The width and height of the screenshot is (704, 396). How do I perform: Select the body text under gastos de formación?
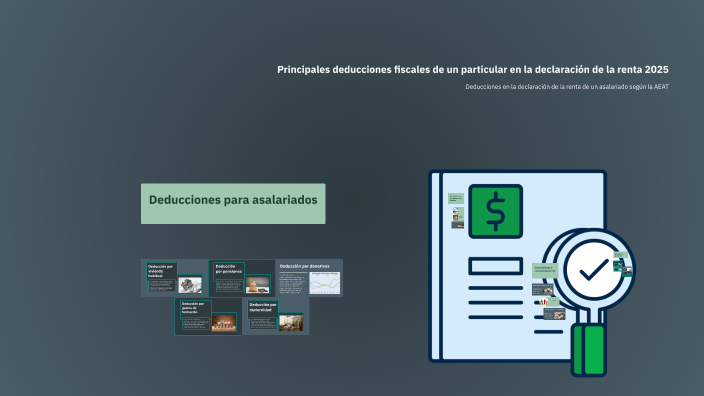195,323
